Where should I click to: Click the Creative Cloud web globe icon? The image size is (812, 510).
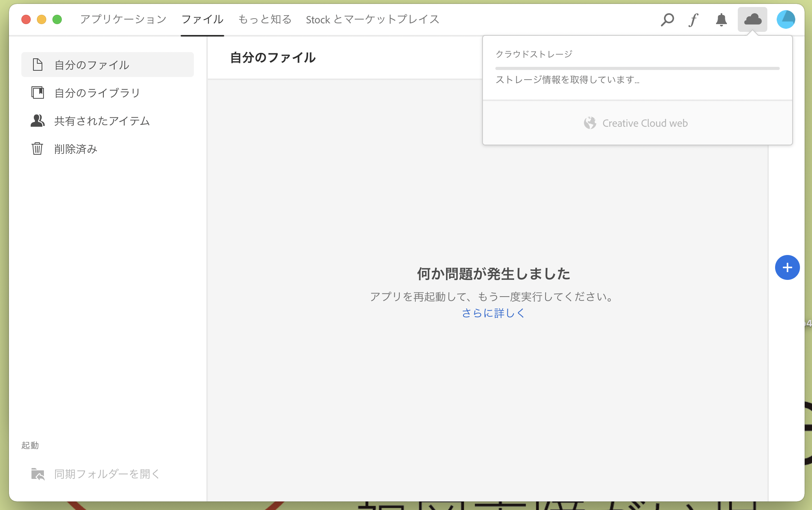coord(590,123)
